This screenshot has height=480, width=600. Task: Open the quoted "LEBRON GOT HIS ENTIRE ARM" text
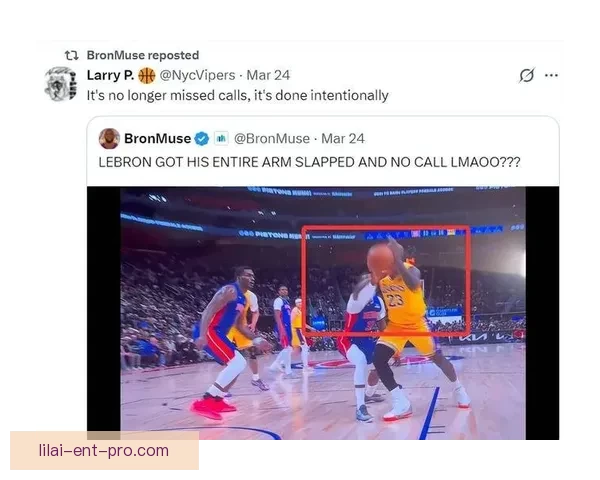(309, 162)
